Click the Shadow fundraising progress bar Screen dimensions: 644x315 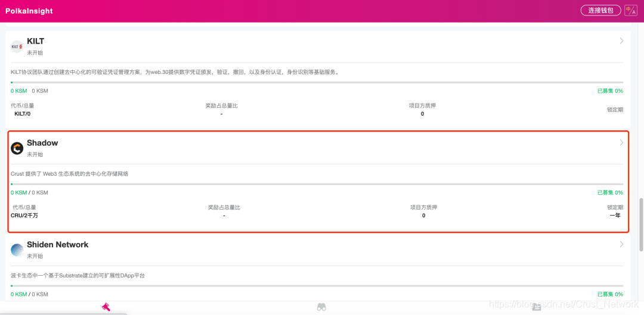tap(317, 184)
